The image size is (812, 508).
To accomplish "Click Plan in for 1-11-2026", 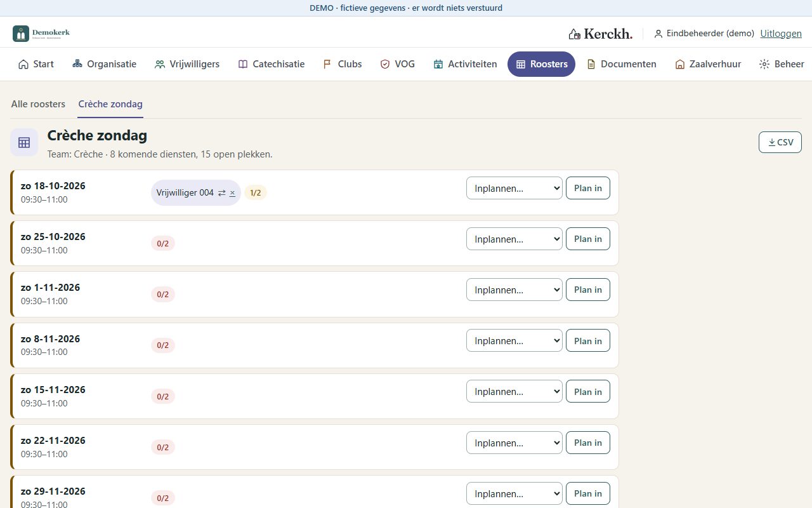I will click(588, 290).
